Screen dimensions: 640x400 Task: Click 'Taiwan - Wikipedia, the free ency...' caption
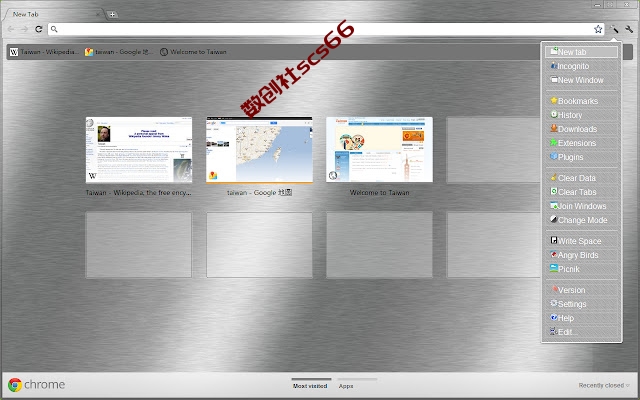tap(138, 193)
